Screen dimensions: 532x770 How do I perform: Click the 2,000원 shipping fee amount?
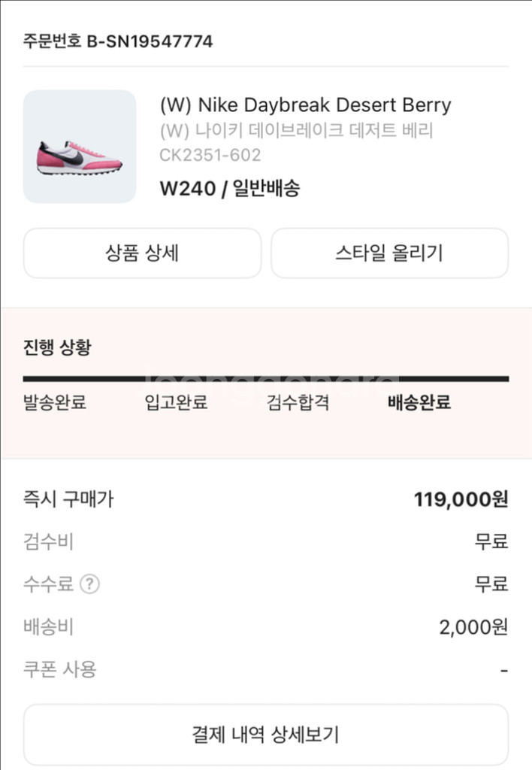(x=473, y=627)
